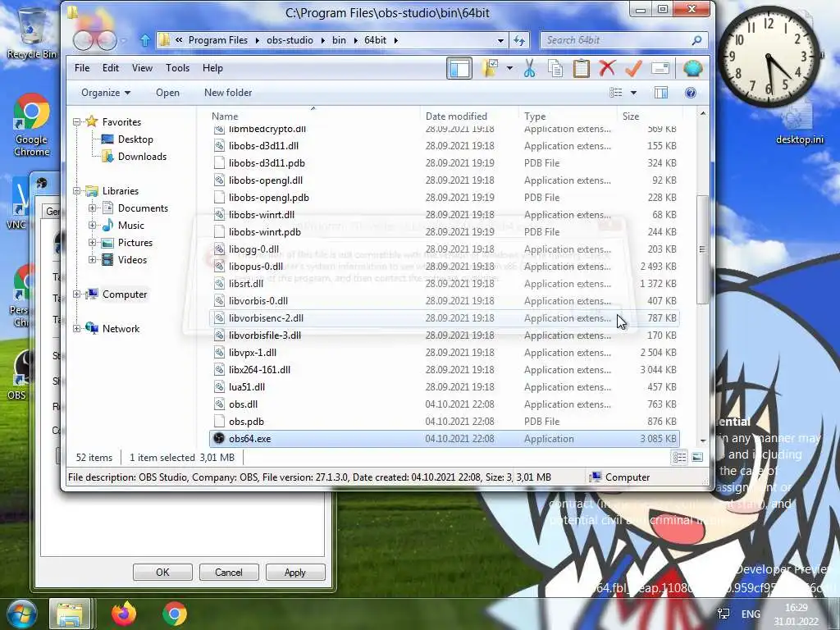Collapse the Libraries tree node

[x=76, y=190]
